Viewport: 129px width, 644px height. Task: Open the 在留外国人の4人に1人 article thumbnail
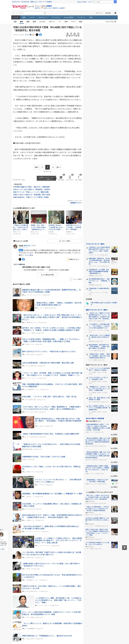tap(74, 217)
